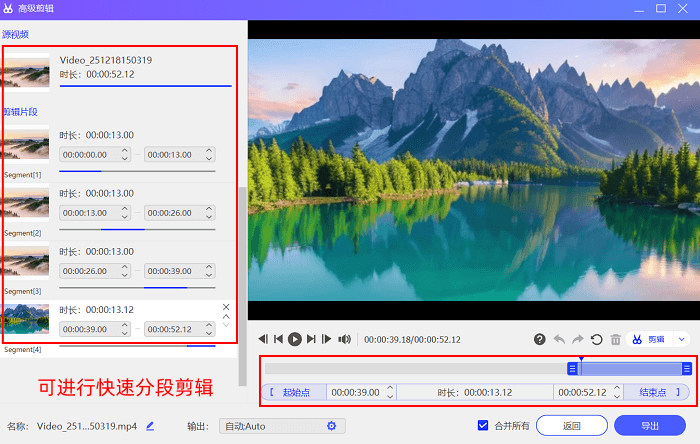Set the 起始点 start point
700x444 pixels.
[x=294, y=392]
